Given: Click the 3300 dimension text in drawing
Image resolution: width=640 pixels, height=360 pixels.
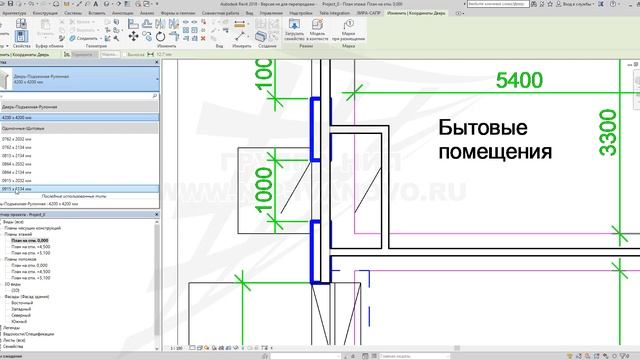Looking at the screenshot, I should coord(608,132).
